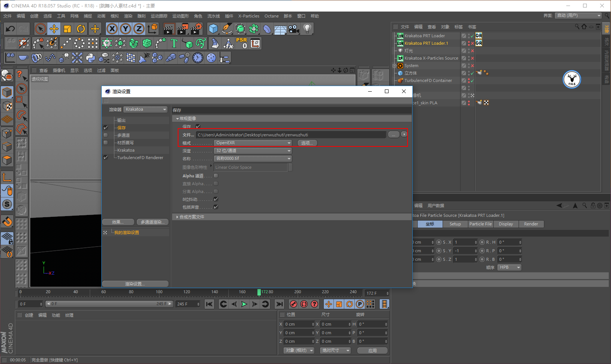Add a Cube primitive object
Screen dimensions: 611x364
213,29
